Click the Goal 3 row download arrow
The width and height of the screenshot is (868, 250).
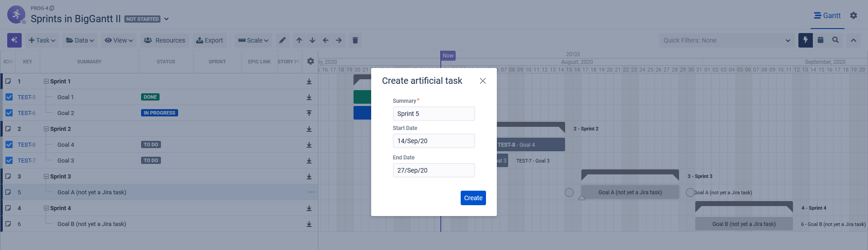point(309,161)
